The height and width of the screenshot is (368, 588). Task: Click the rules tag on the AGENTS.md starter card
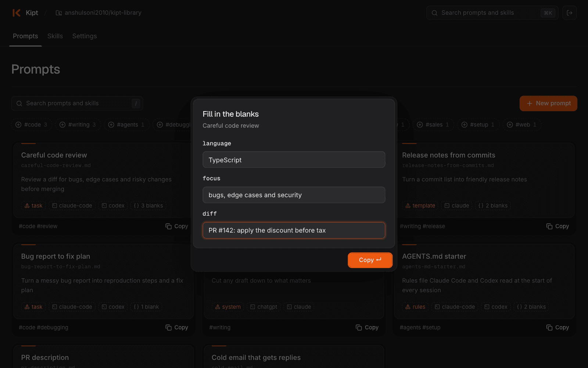415,307
